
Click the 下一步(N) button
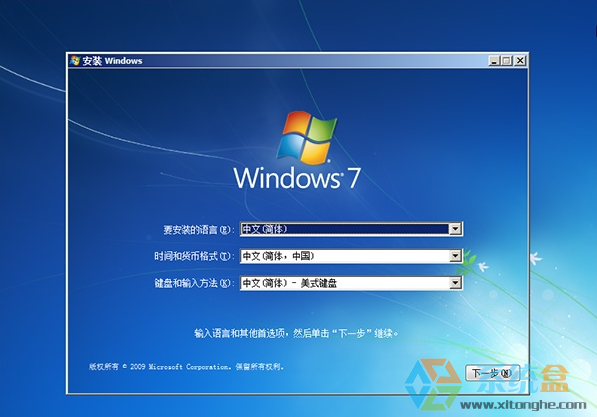point(492,373)
